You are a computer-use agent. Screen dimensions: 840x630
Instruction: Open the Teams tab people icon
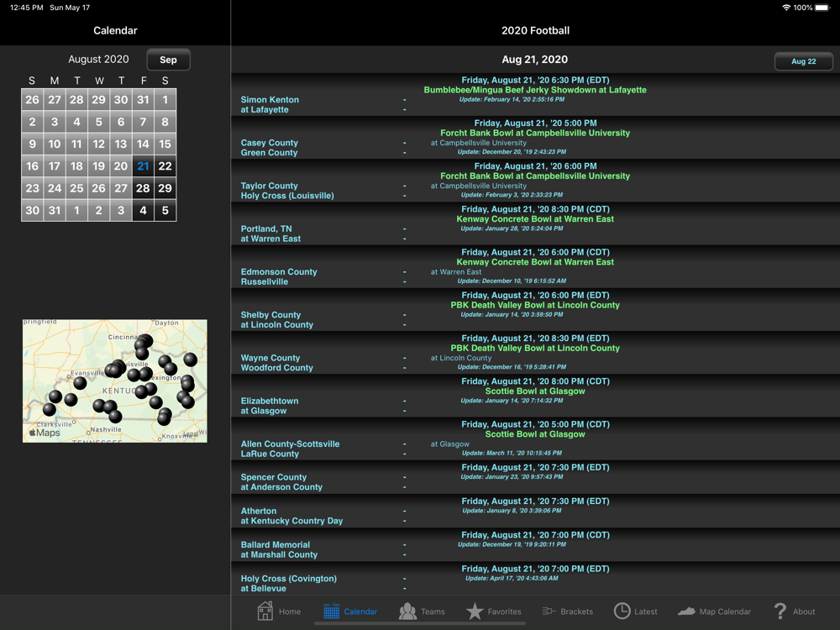[x=407, y=611]
